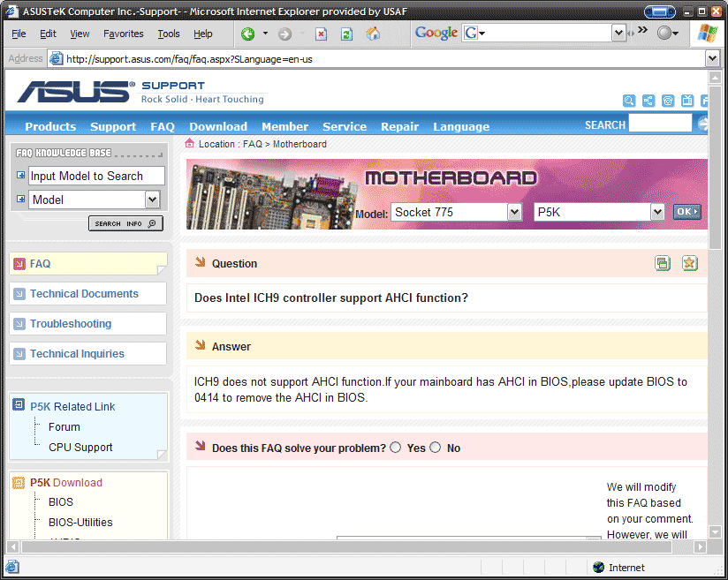The height and width of the screenshot is (580, 728).
Task: Click the arrow icon beside Technical Documents
Action: tap(19, 294)
